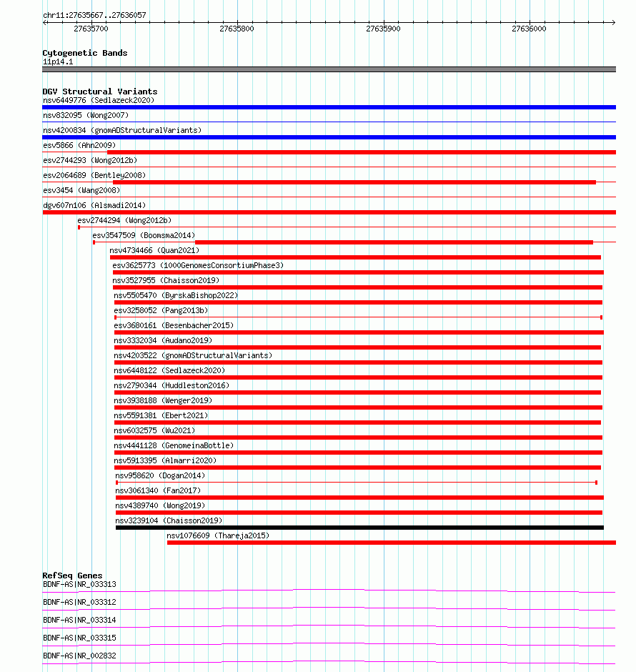636x672 pixels.
Task: Click the gray 11p14.1 cytogenetic band bar
Action: pyautogui.click(x=329, y=69)
